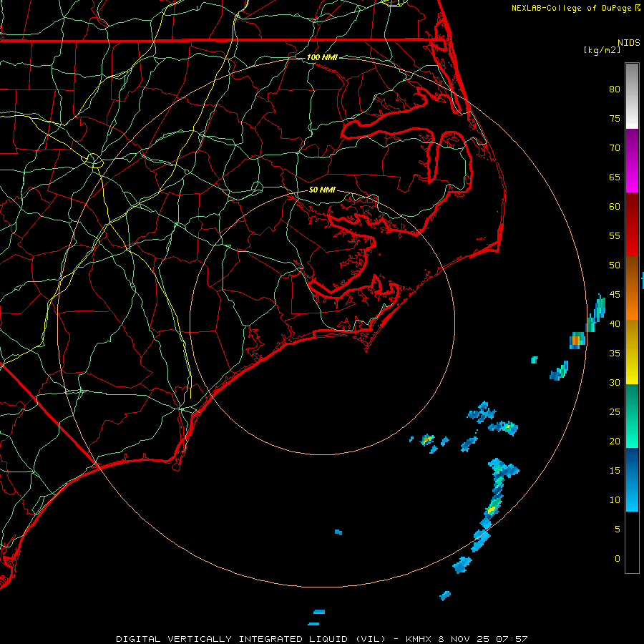
Task: Click the 40 value on the color scale
Action: (x=615, y=323)
